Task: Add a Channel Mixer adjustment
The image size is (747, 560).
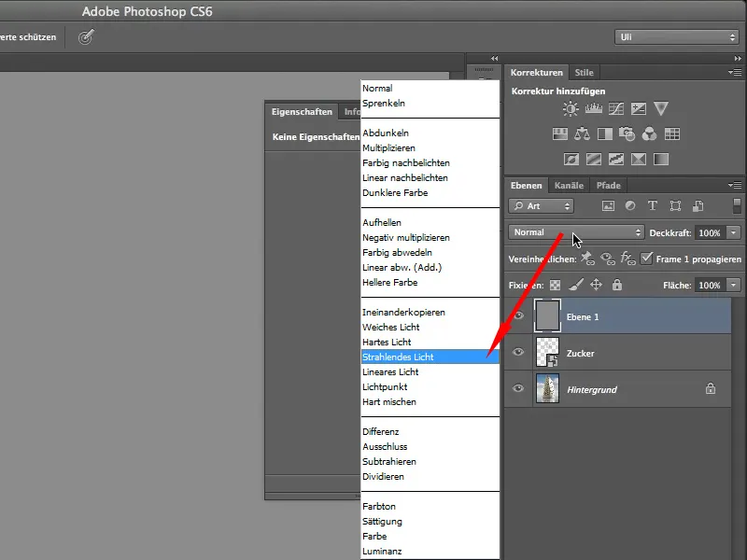Action: pos(649,133)
